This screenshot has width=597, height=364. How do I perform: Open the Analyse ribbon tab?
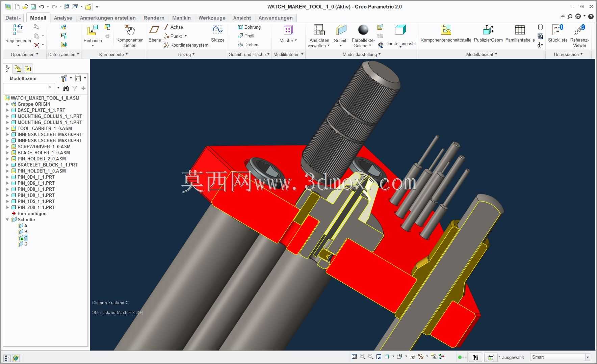tap(63, 18)
